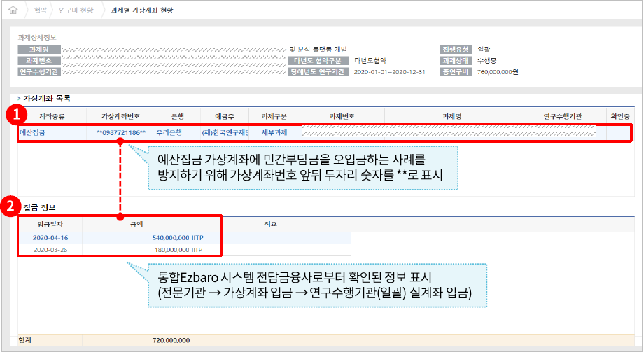Click the 당해년도 연구기간 label
This screenshot has width=644, height=352.
[318, 72]
